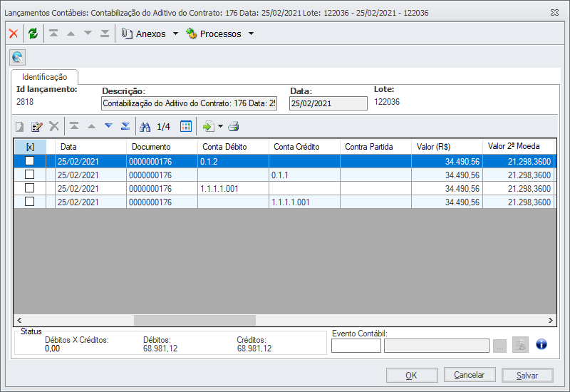Click the horizontal scrollbar thumb of the grid
The height and width of the screenshot is (392, 570).
click(195, 320)
